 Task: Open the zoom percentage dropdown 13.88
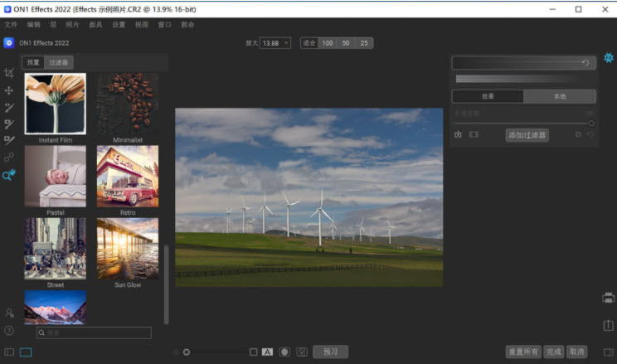[x=275, y=42]
